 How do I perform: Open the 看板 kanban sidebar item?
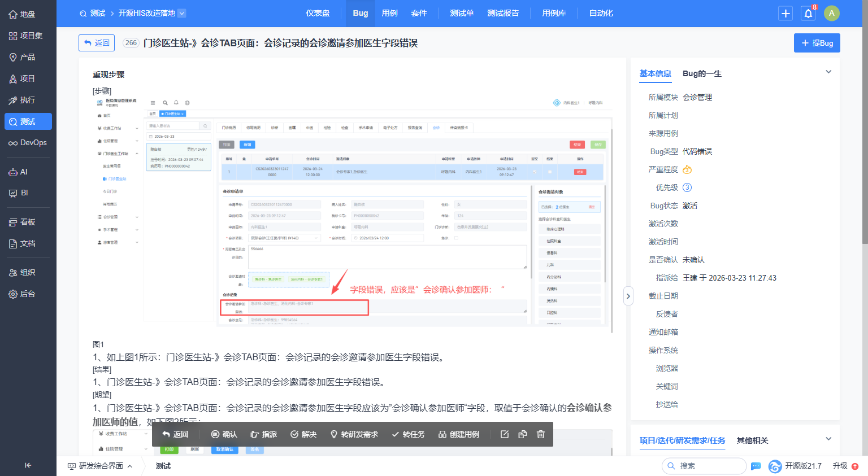pos(28,222)
